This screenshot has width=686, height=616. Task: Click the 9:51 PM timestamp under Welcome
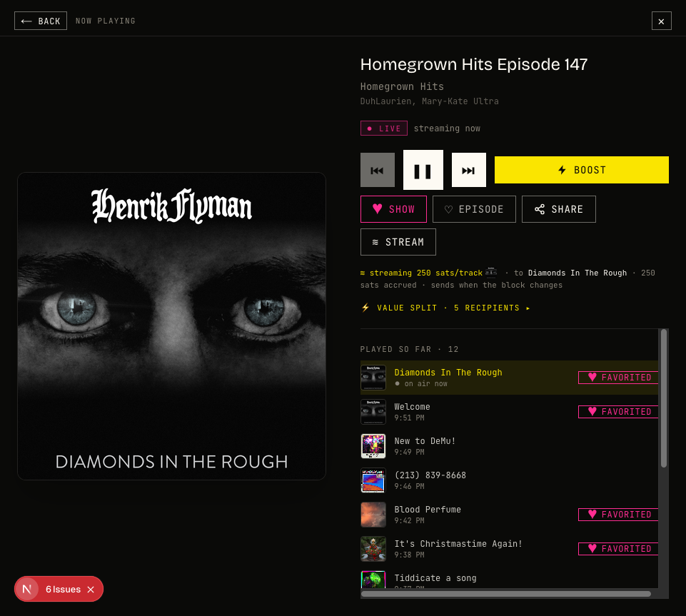click(409, 418)
